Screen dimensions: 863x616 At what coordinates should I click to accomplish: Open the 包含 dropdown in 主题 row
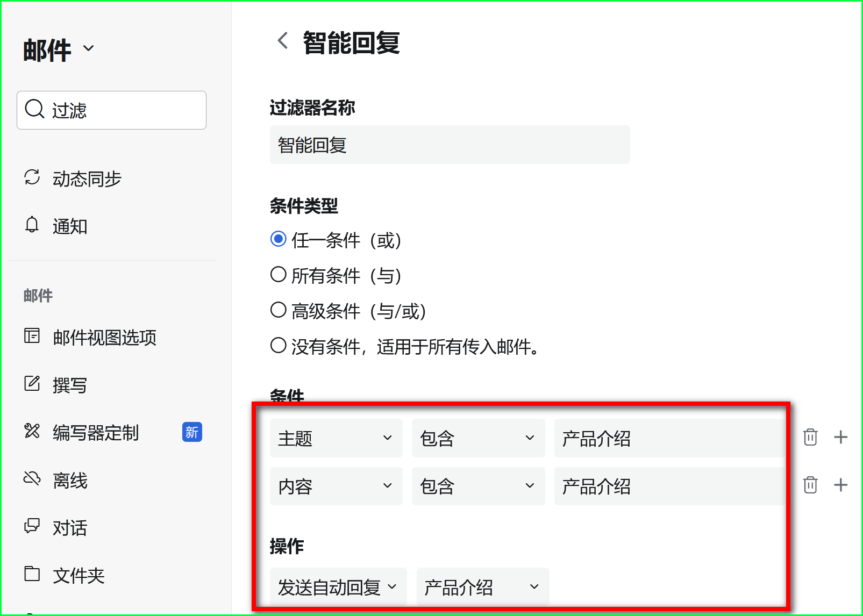point(478,438)
